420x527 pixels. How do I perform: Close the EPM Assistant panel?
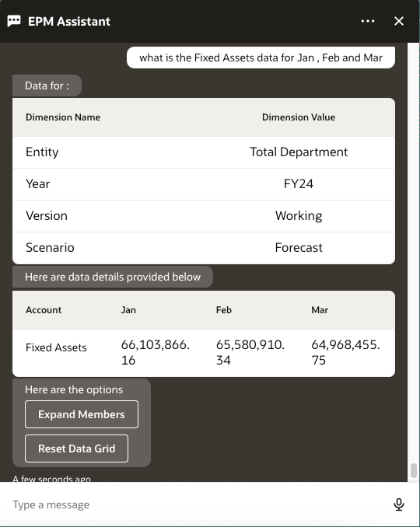[399, 21]
